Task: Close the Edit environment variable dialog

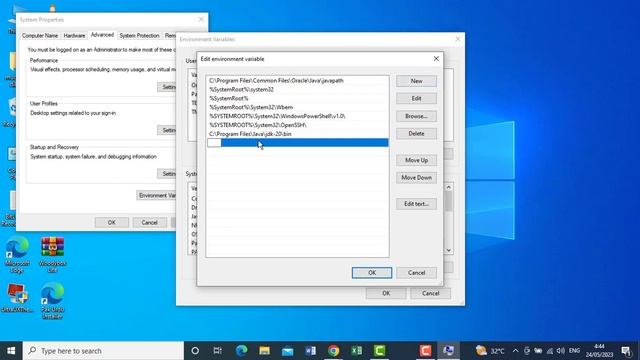Action: click(x=436, y=59)
